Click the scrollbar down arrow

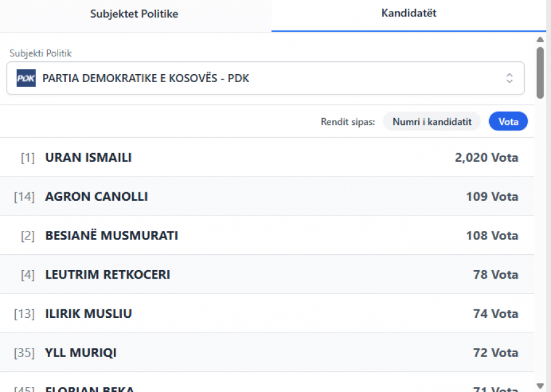point(540,385)
